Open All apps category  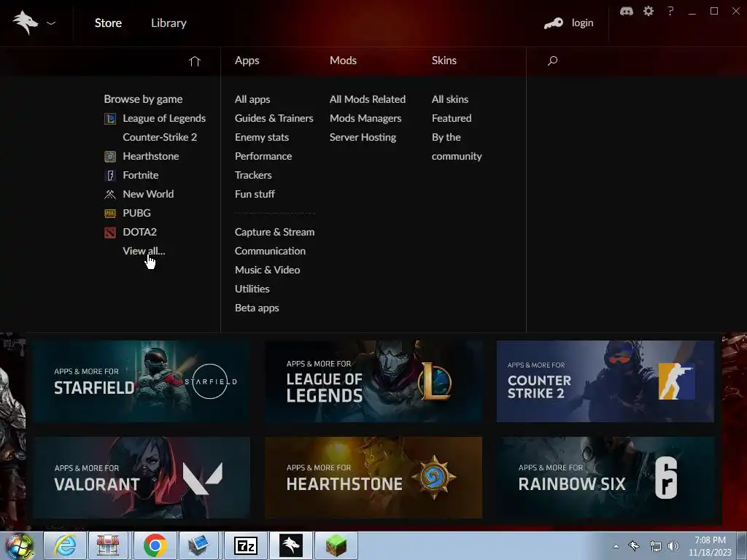pyautogui.click(x=252, y=99)
